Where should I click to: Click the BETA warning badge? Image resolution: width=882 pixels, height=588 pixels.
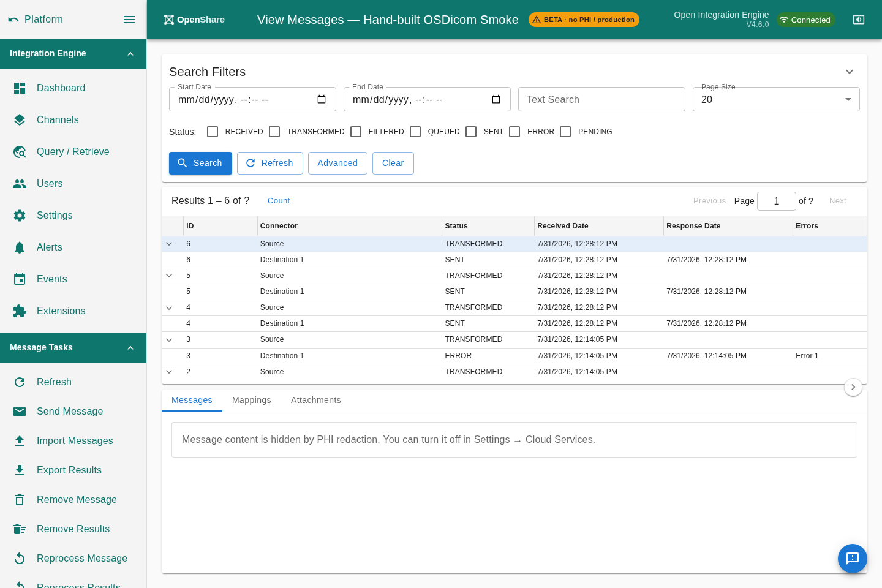(584, 20)
